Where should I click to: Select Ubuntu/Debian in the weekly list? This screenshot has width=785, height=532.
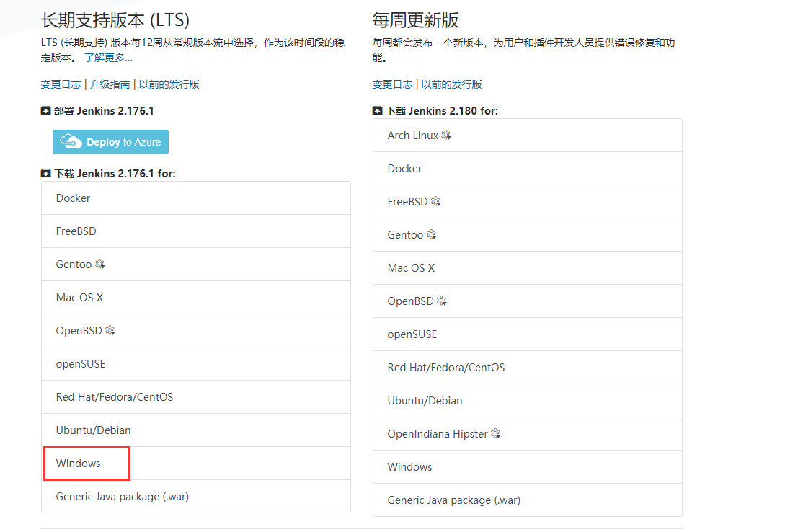tap(528, 401)
